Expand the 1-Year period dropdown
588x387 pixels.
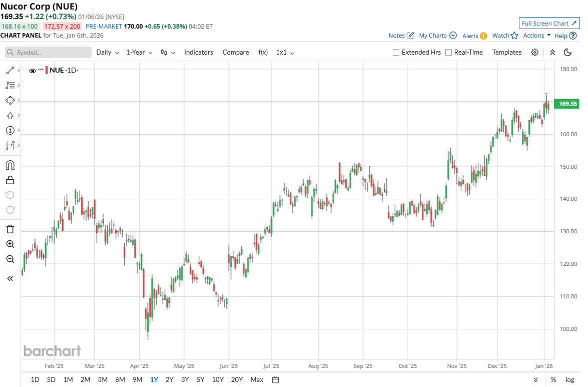click(139, 53)
